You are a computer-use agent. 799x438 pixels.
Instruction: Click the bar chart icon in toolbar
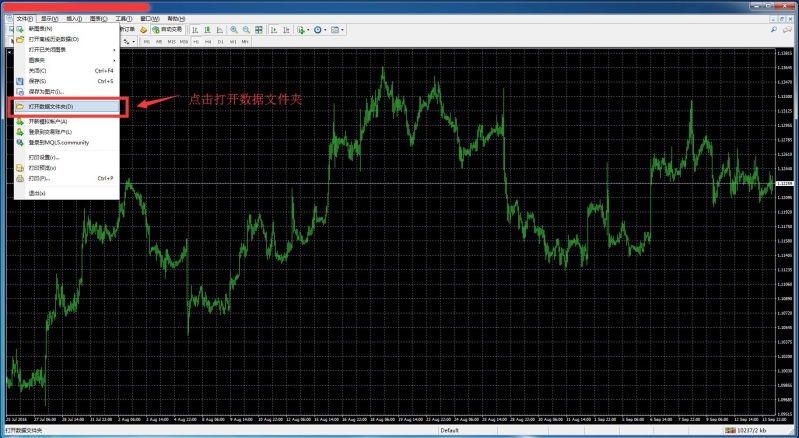pos(194,30)
